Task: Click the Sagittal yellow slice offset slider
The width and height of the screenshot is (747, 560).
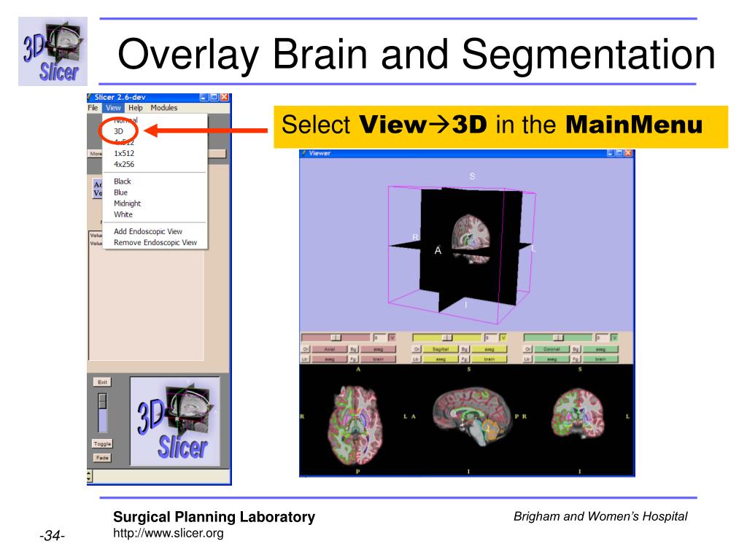Action: (x=447, y=338)
